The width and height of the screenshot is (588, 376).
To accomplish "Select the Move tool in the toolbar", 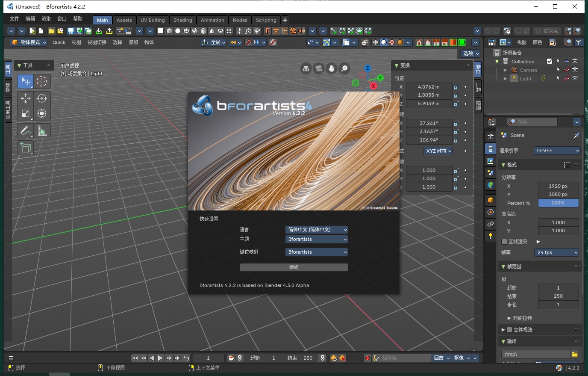I will click(25, 98).
